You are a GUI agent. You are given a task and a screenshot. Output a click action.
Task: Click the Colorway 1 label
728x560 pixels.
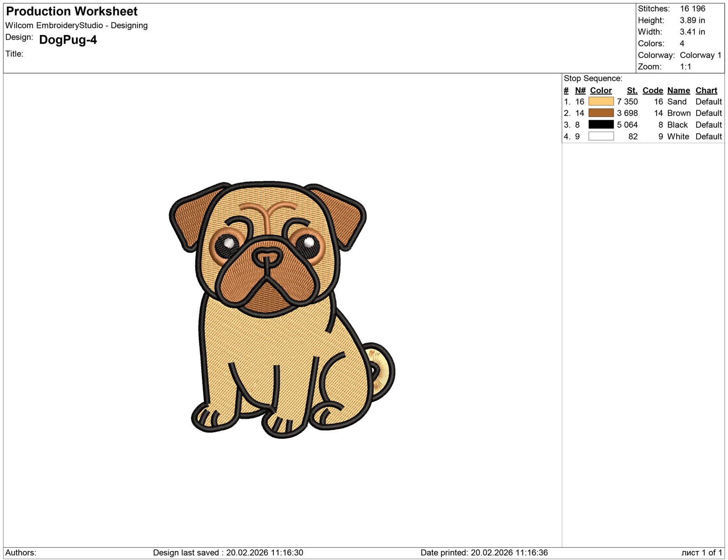pos(699,55)
